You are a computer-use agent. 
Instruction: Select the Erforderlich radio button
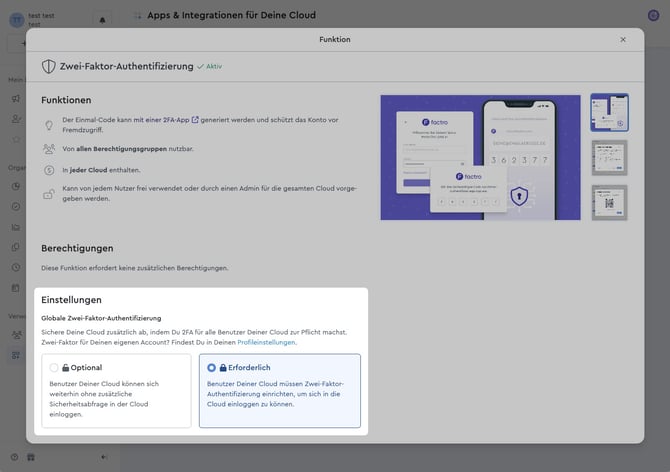210,367
